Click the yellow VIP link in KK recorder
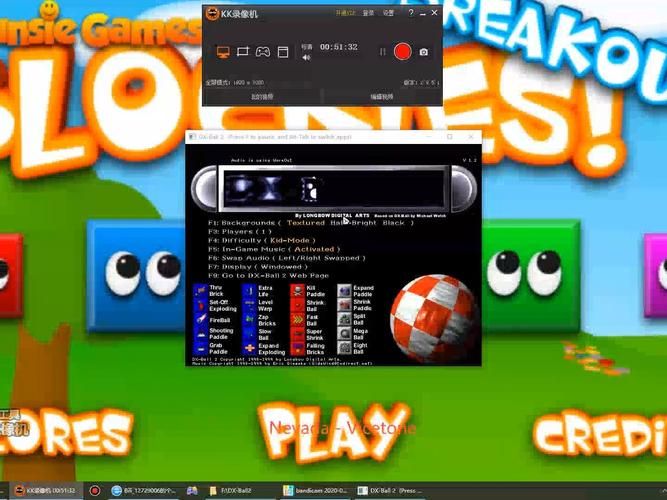The height and width of the screenshot is (500, 667). (x=345, y=13)
